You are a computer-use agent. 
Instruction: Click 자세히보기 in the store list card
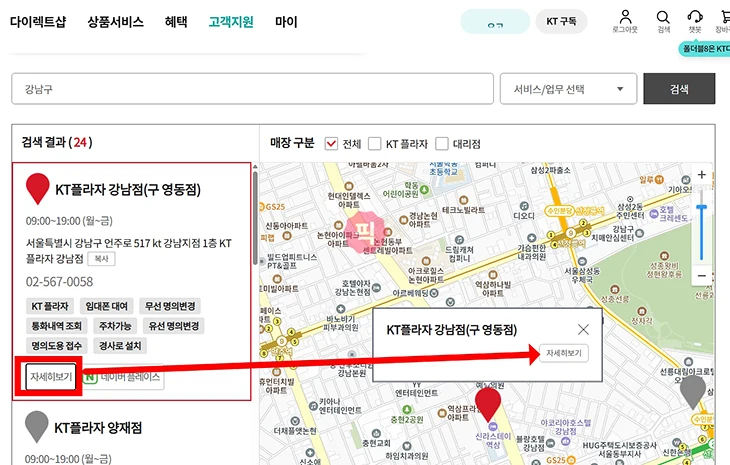click(51, 377)
